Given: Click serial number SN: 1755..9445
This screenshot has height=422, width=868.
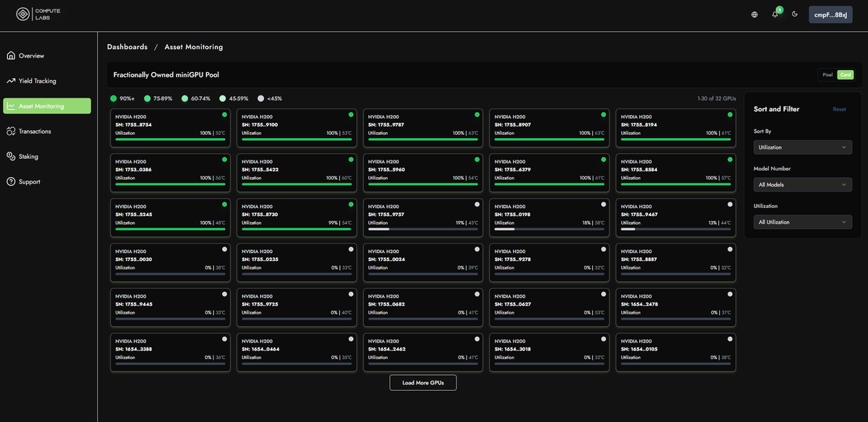Looking at the screenshot, I should [x=134, y=304].
